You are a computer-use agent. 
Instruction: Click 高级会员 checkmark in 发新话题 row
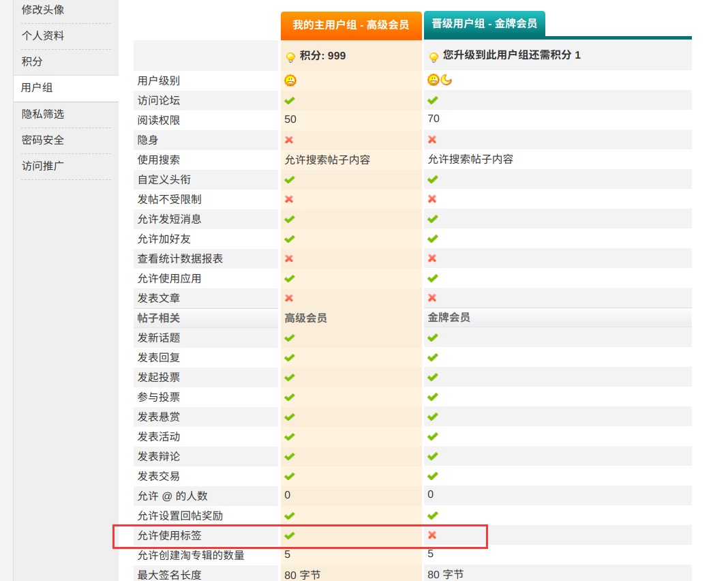(x=290, y=338)
